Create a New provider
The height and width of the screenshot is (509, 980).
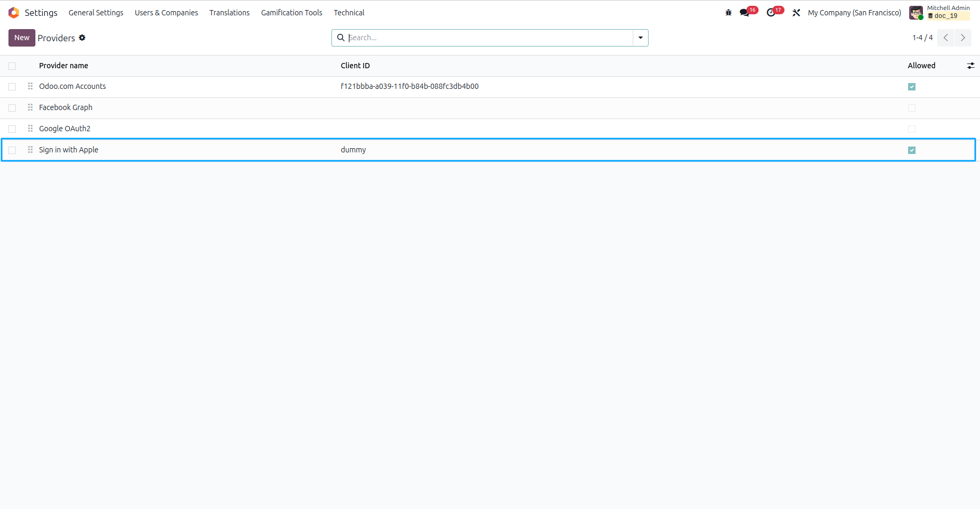(22, 38)
